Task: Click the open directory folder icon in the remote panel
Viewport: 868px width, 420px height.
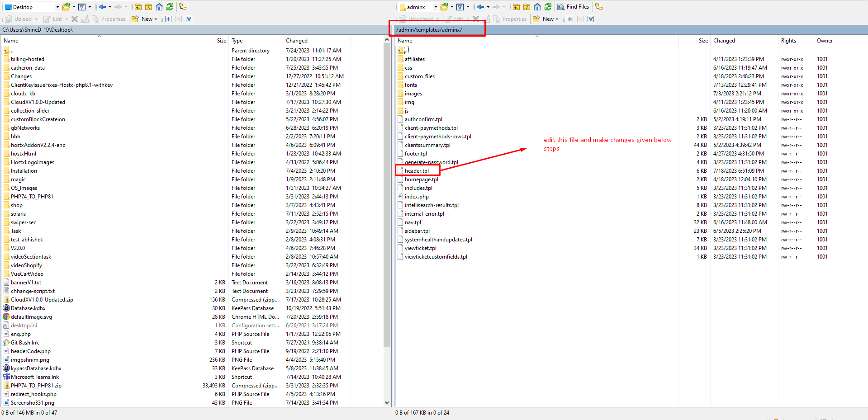Action: [444, 7]
